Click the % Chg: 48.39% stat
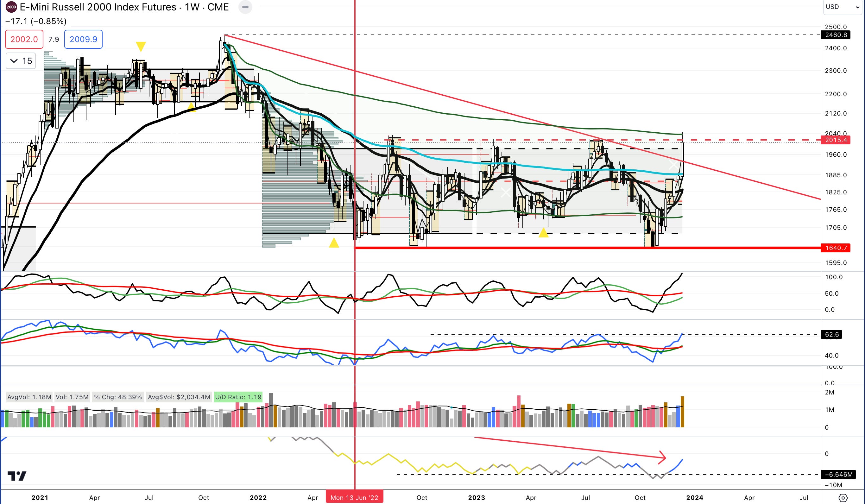The width and height of the screenshot is (865, 504). 118,397
